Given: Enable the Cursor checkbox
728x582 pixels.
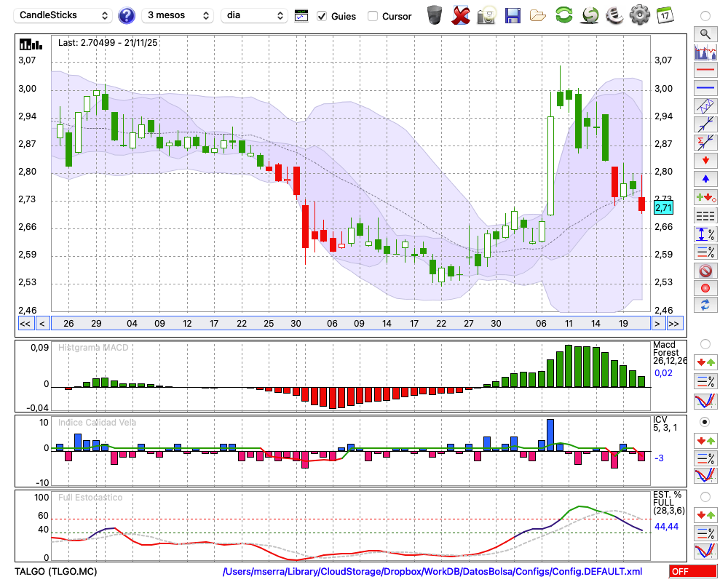Looking at the screenshot, I should pyautogui.click(x=373, y=16).
